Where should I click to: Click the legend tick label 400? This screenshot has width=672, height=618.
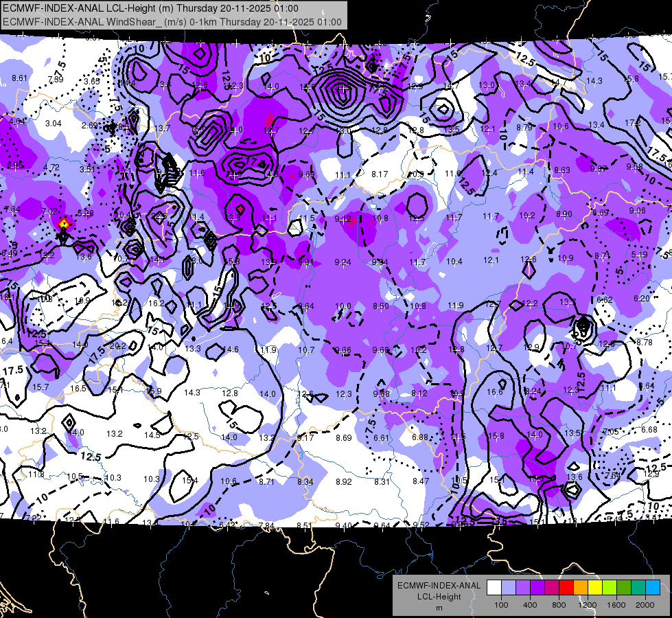[530, 605]
